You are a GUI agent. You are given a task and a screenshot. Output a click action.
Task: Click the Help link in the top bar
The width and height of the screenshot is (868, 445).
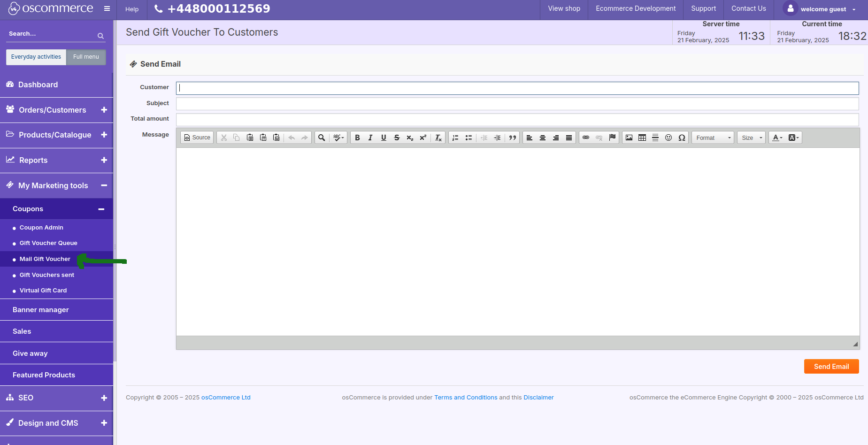point(132,9)
